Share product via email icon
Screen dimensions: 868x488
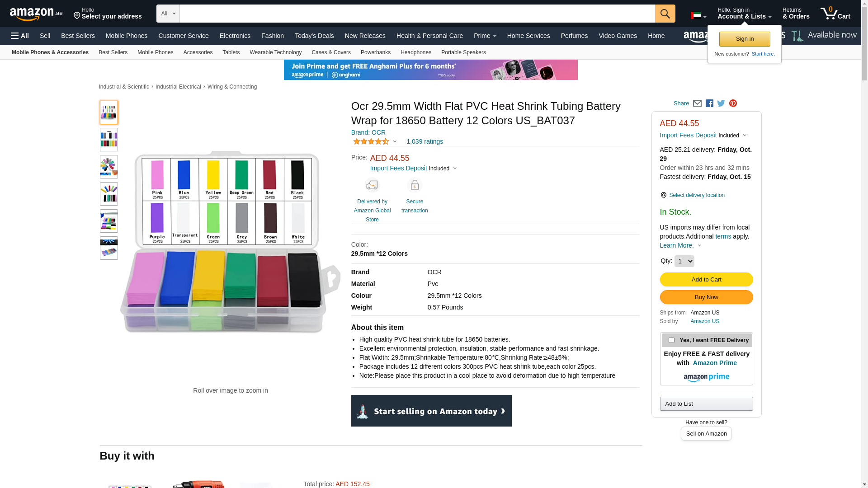pos(697,103)
